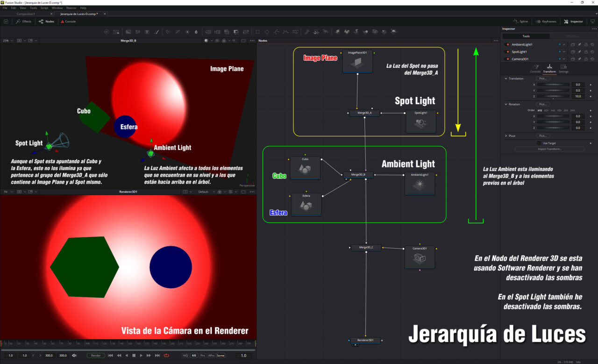598x364 pixels.
Task: Click the SpotLight1 node icon
Action: [x=420, y=123]
